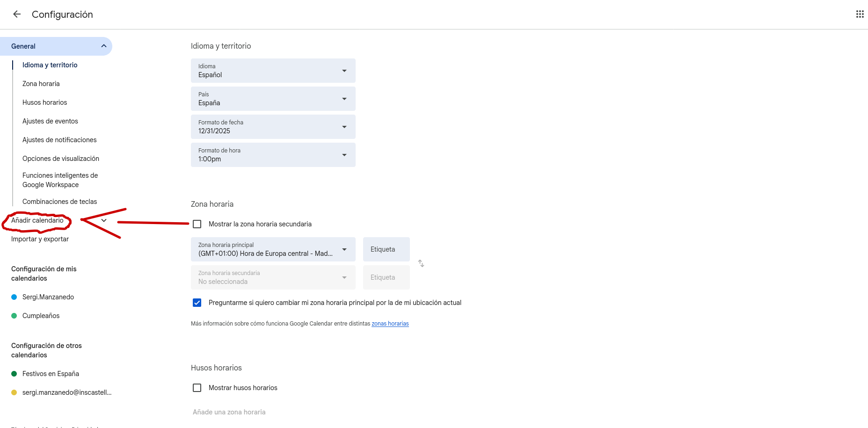Viewport: 868px width, 428px height.
Task: Open the Google apps grid icon
Action: click(x=860, y=14)
